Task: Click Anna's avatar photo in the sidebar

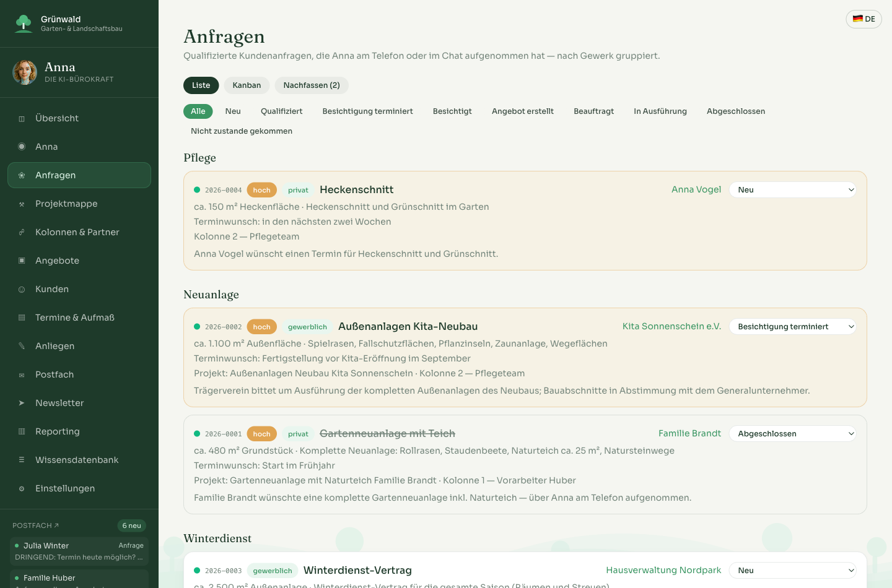Action: pos(25,72)
